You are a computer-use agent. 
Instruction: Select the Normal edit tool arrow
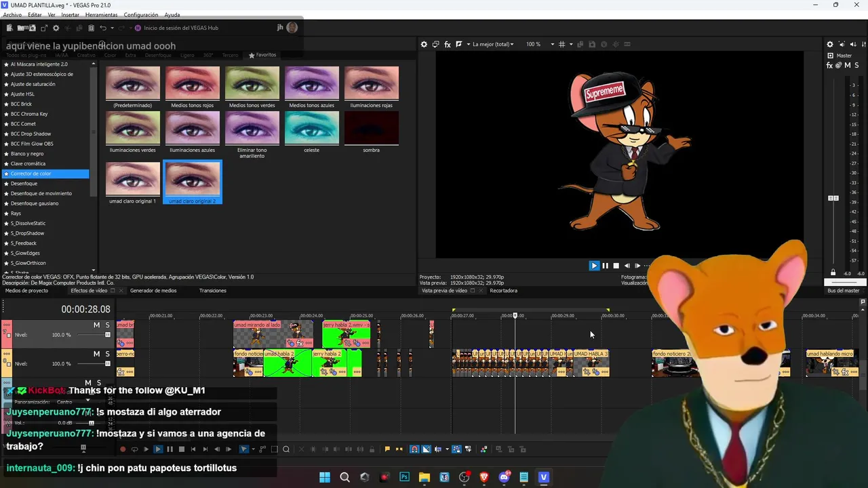(x=244, y=449)
